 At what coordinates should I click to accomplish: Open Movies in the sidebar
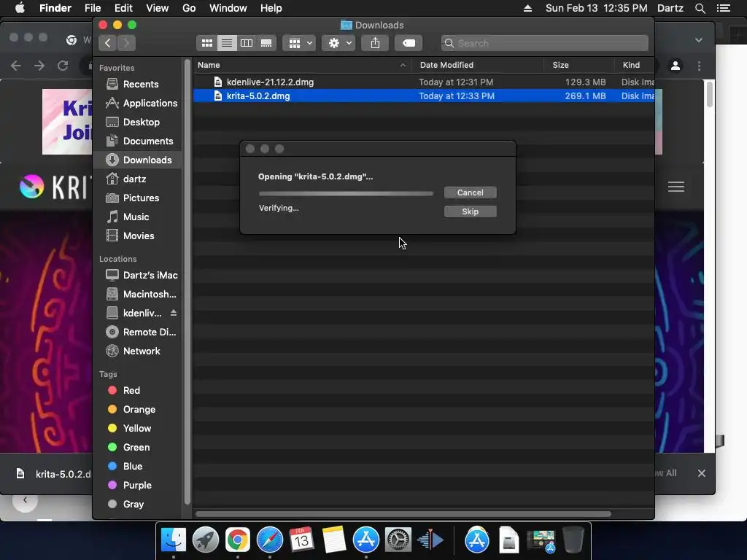click(x=138, y=236)
